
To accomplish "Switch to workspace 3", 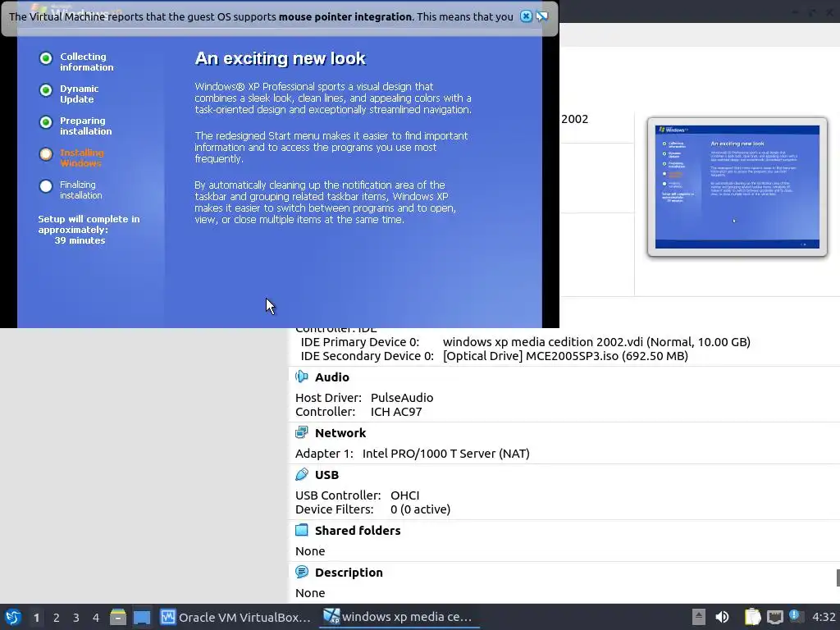I will [x=76, y=618].
